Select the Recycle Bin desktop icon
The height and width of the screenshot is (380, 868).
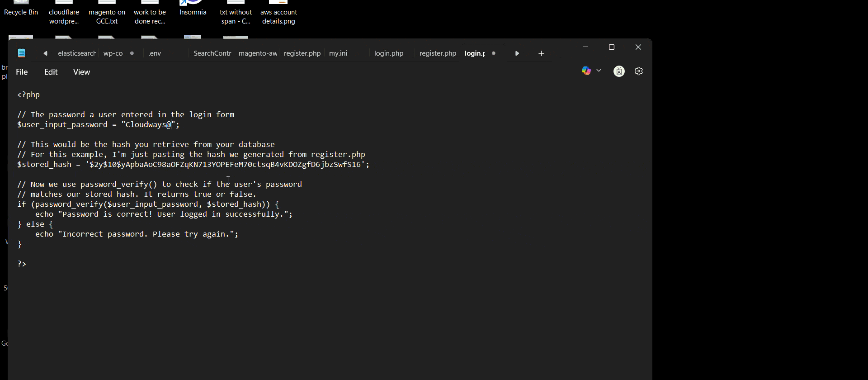[21, 9]
